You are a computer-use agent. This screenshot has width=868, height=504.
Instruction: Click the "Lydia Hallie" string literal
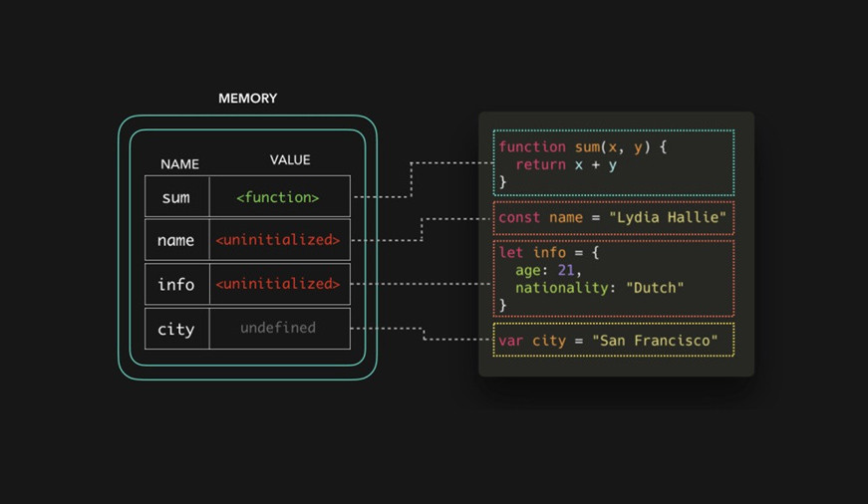tap(668, 217)
